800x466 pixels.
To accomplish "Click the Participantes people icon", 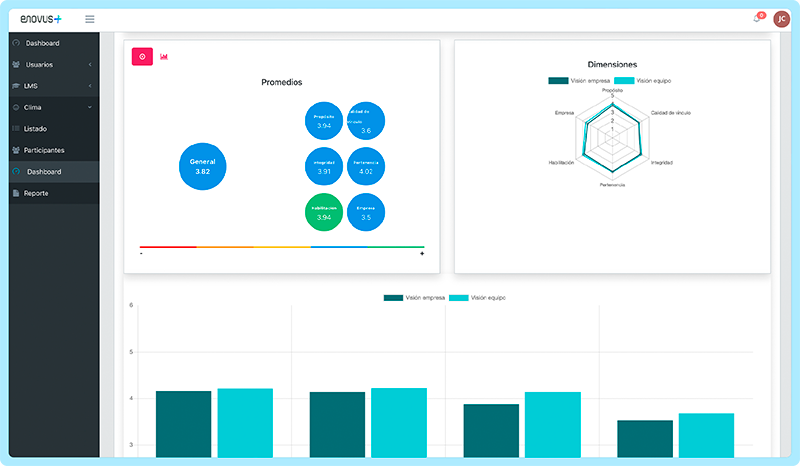I will [x=16, y=150].
